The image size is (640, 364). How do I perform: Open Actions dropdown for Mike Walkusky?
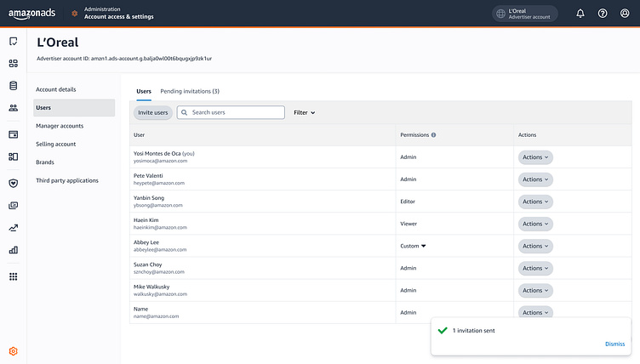(535, 290)
